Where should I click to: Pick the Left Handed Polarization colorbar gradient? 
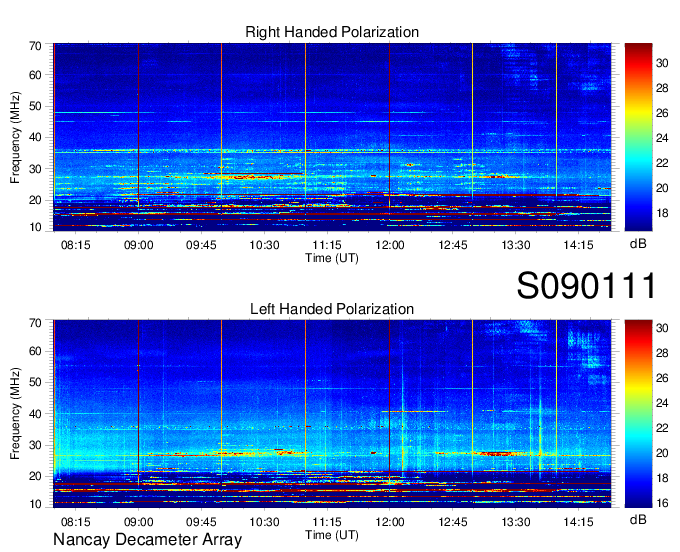pyautogui.click(x=638, y=414)
